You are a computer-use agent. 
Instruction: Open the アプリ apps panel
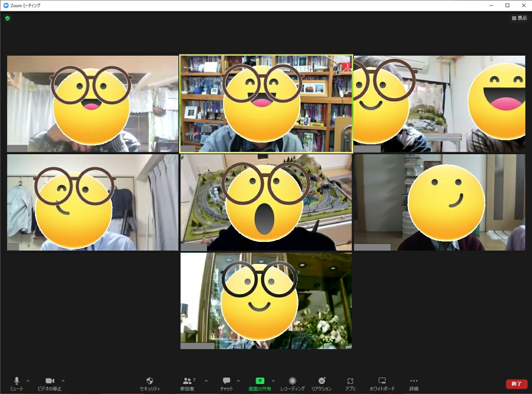click(x=350, y=384)
